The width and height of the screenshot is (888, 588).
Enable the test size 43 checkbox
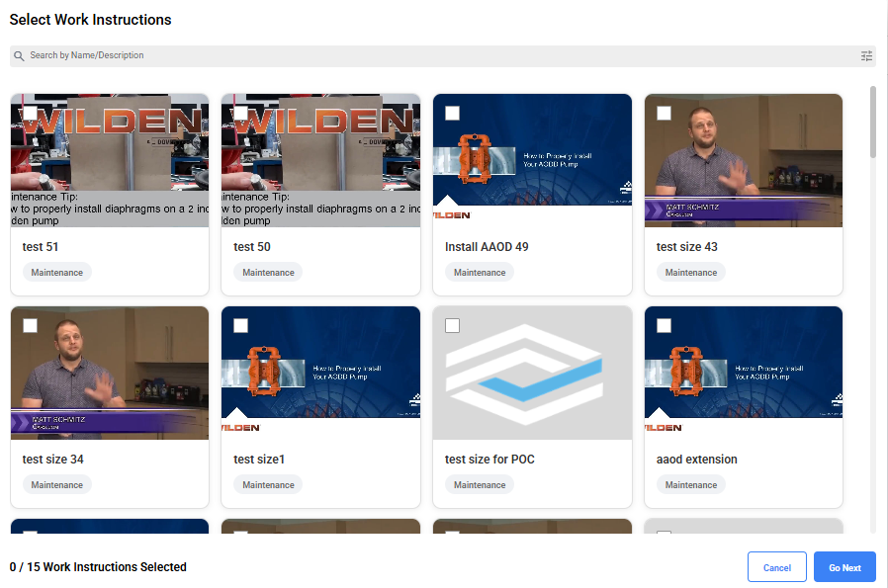click(x=664, y=113)
